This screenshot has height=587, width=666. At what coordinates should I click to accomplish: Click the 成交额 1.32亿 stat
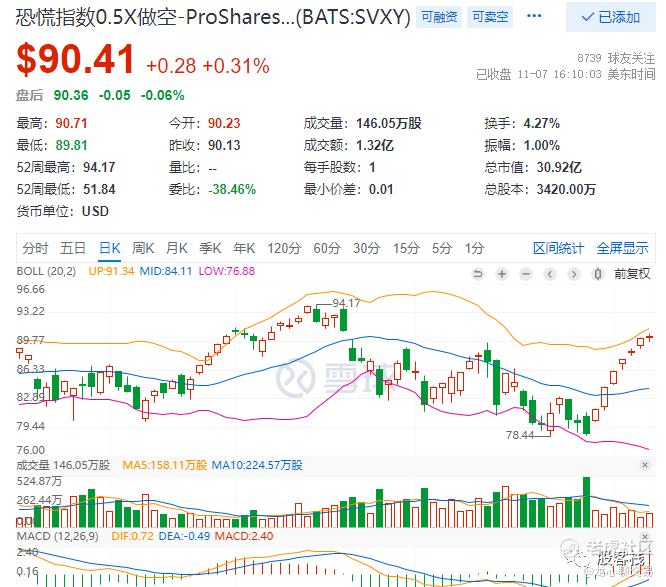349,146
